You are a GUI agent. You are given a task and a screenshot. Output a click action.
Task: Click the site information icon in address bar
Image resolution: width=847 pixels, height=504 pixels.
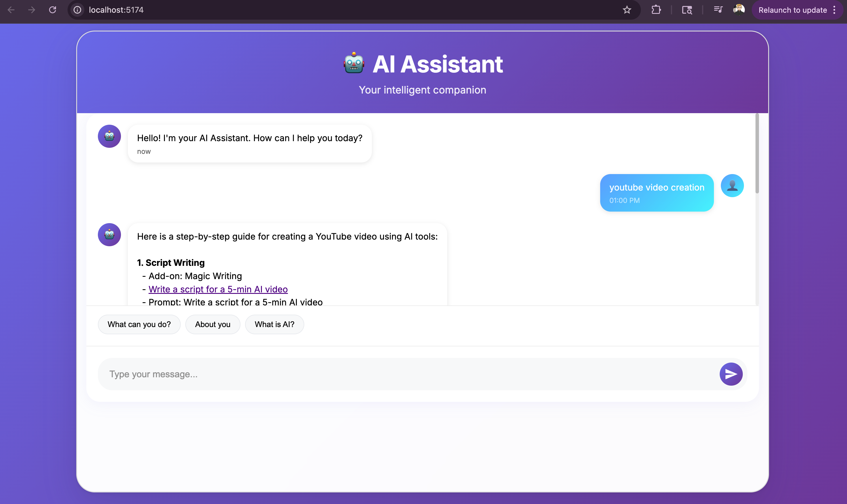(x=77, y=10)
